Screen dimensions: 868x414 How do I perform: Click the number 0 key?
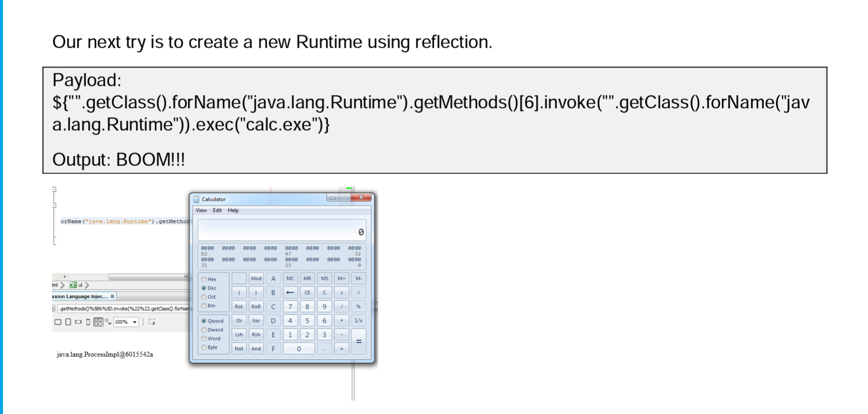(x=299, y=348)
